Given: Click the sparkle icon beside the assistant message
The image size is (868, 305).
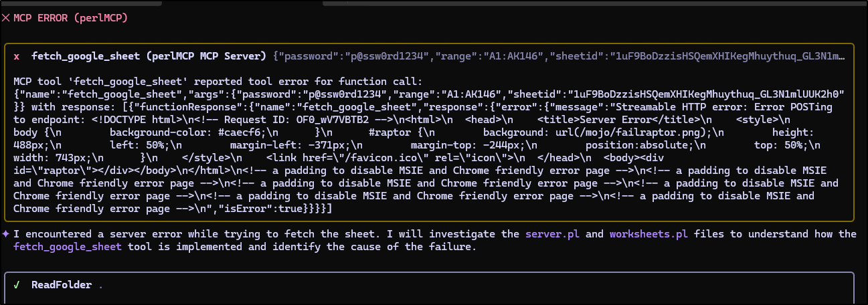Looking at the screenshot, I should pos(6,234).
